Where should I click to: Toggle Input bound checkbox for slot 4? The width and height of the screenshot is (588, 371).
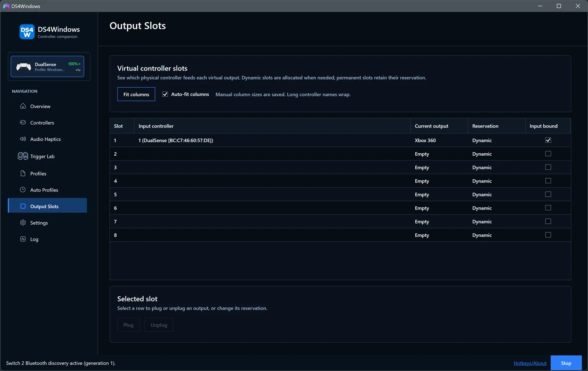548,181
